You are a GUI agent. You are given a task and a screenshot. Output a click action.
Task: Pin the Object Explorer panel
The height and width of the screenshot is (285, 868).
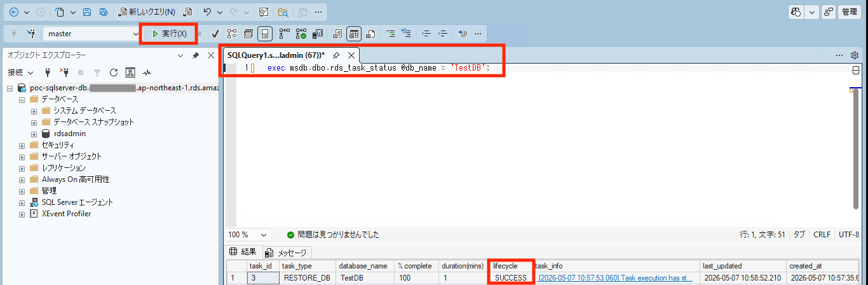click(x=196, y=55)
